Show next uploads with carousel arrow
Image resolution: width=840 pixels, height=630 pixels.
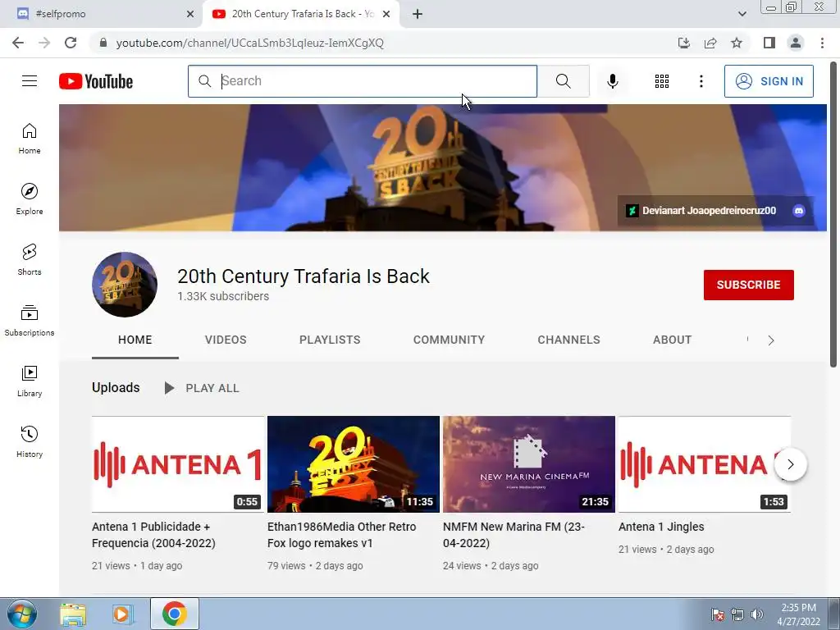coord(791,464)
